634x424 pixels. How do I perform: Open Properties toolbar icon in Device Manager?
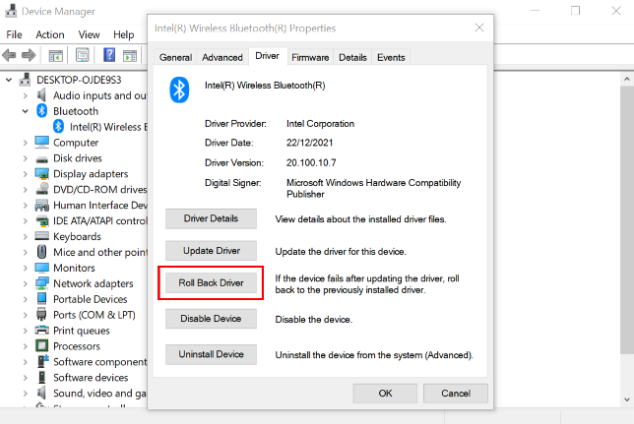click(x=82, y=55)
